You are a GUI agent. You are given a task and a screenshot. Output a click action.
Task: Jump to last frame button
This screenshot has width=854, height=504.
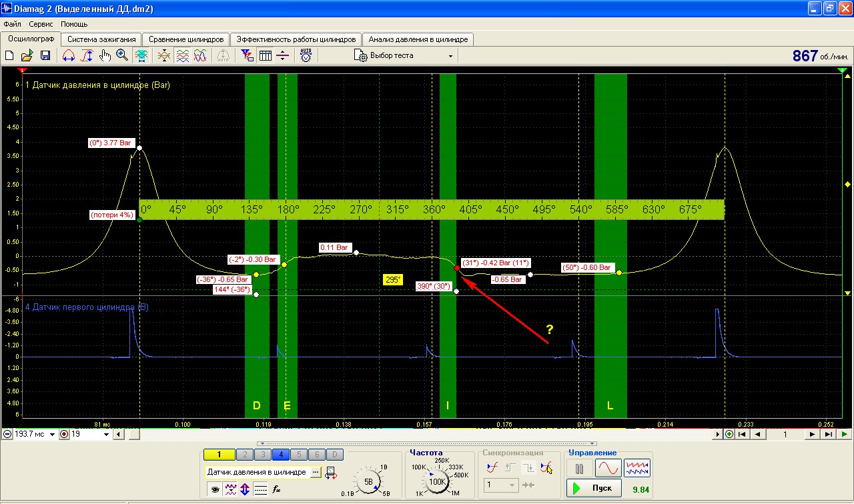[828, 435]
